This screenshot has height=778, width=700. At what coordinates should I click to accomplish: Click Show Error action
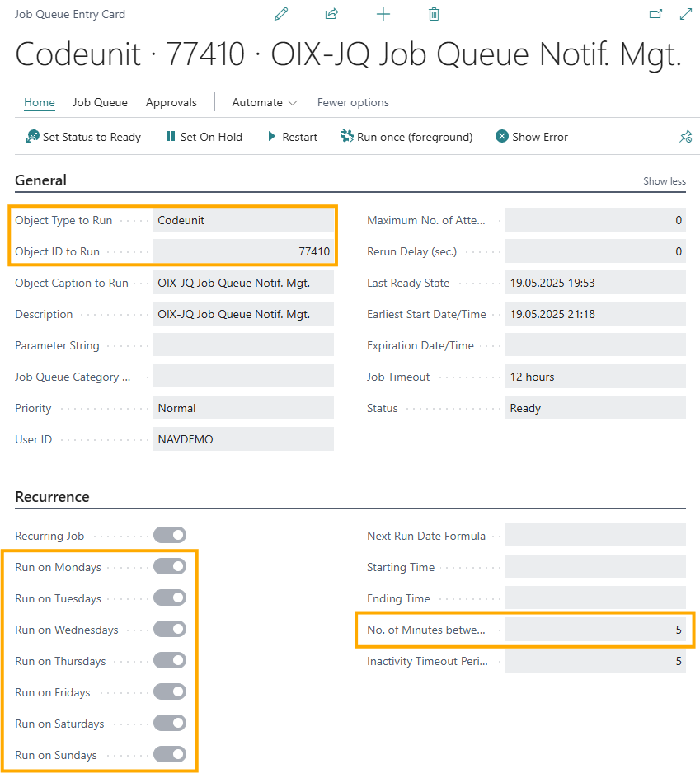532,137
